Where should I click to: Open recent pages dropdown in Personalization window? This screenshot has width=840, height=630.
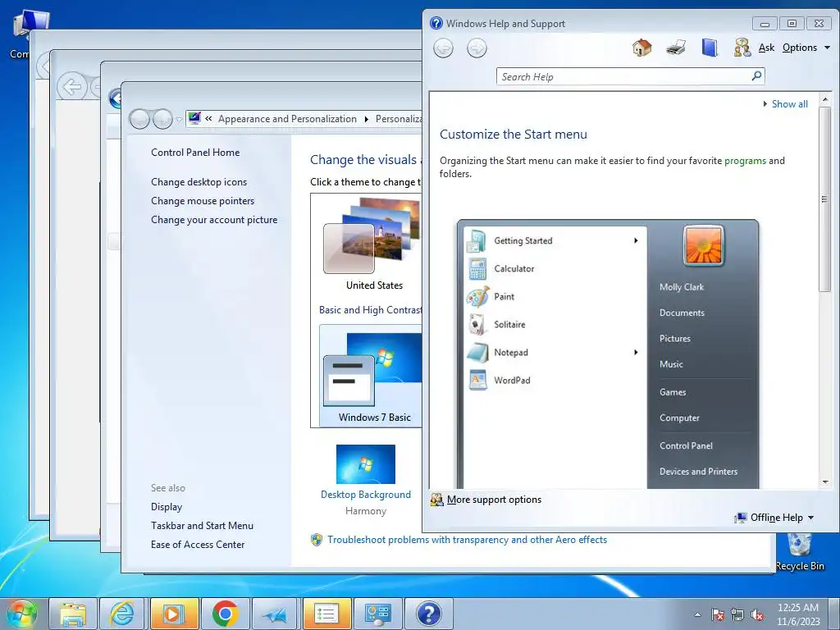coord(179,120)
